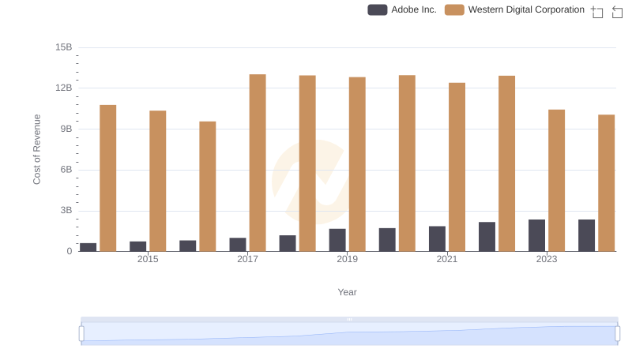Click the zoom reset icon
Image resolution: width=632 pixels, height=364 pixels.
click(x=617, y=12)
